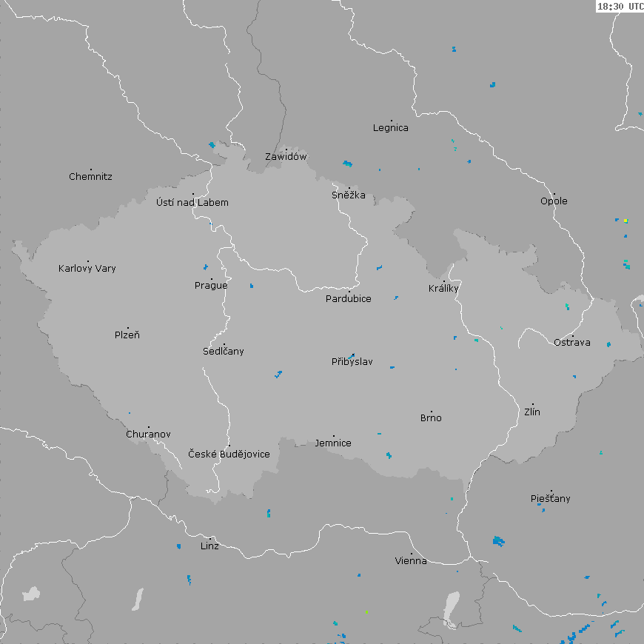Select the Prague city label
This screenshot has height=644, width=644.
(211, 286)
